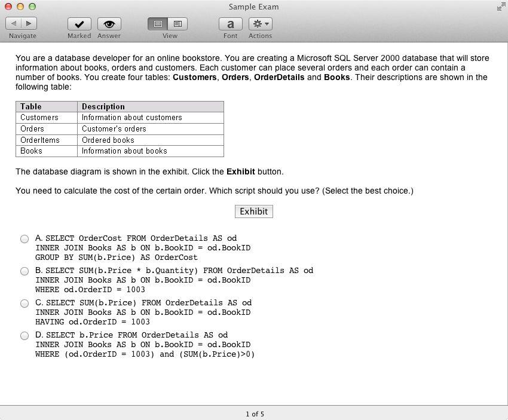The image size is (508, 420).
Task: Mark this question with the checkmark button
Action: tap(79, 24)
